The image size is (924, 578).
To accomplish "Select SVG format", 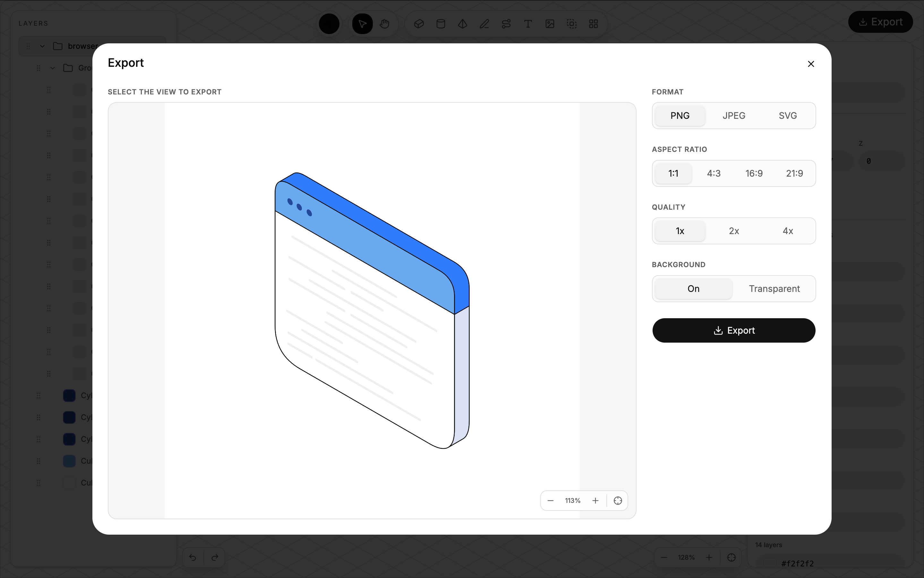I will click(x=788, y=116).
